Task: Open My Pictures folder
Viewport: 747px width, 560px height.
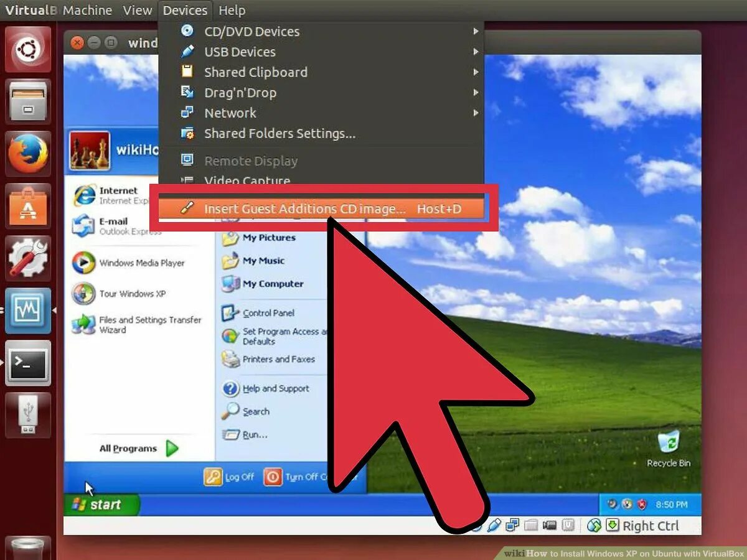Action: 259,238
